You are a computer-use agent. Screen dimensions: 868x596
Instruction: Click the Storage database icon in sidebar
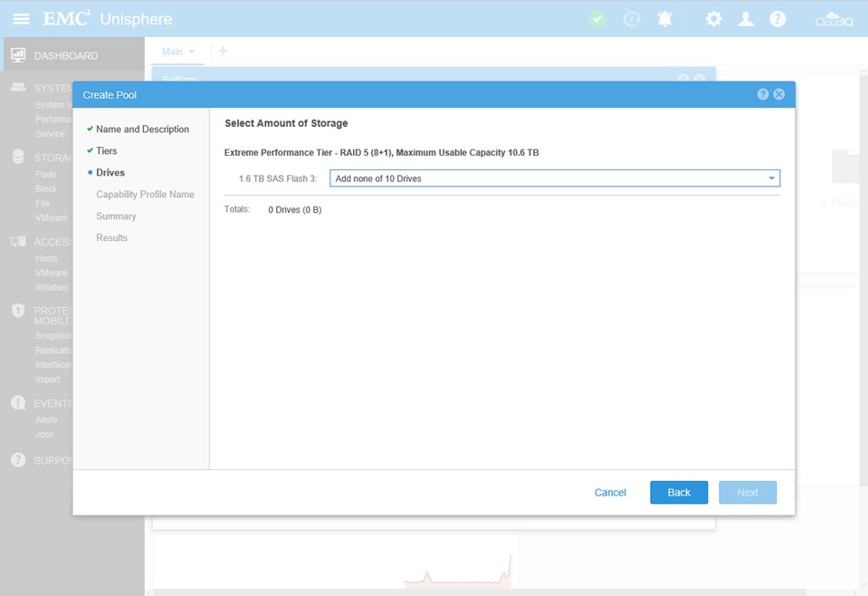coord(18,157)
